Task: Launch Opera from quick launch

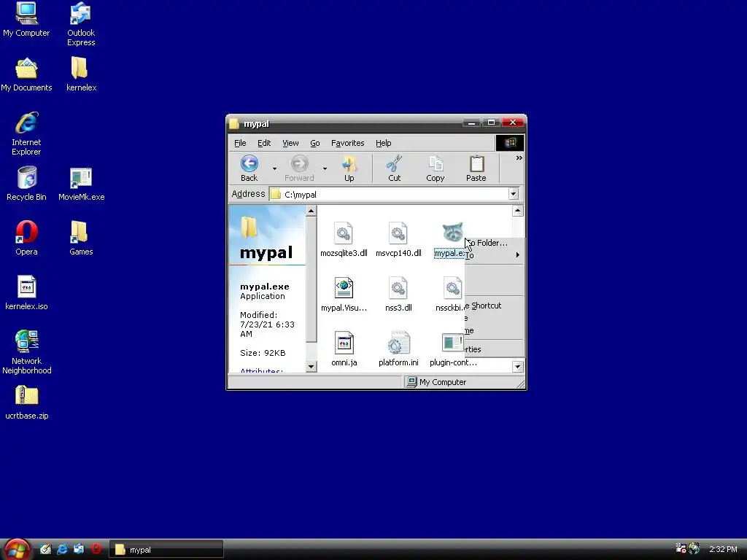Action: click(96, 549)
